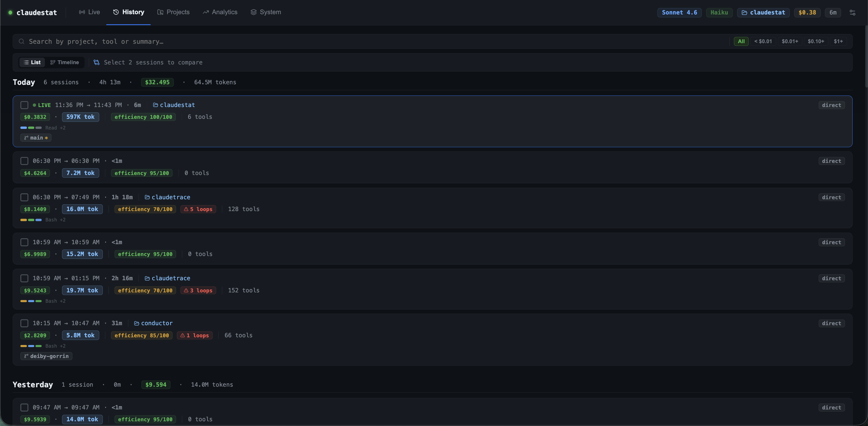This screenshot has width=868, height=426.
Task: Check the 10:59 AM <1m session checkbox
Action: click(24, 242)
